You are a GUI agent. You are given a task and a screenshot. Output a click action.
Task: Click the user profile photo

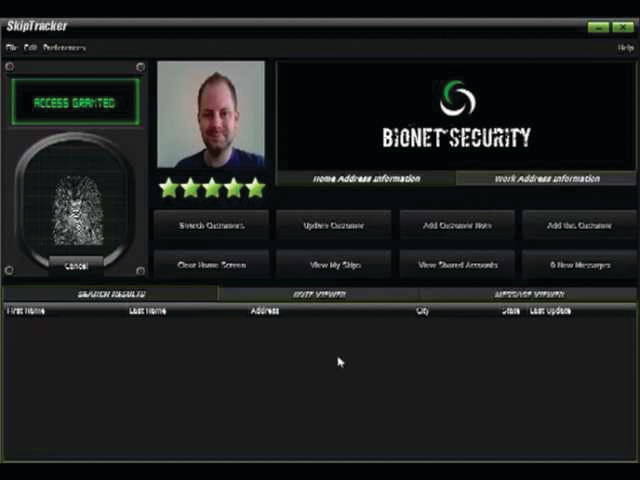(x=211, y=115)
